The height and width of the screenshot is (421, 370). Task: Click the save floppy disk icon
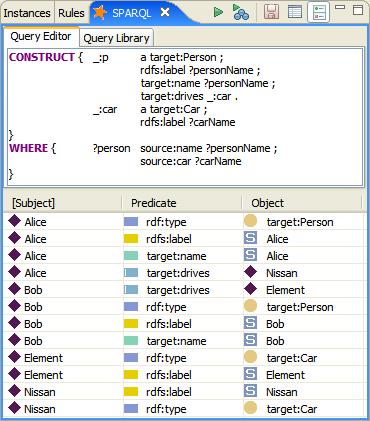(x=271, y=12)
